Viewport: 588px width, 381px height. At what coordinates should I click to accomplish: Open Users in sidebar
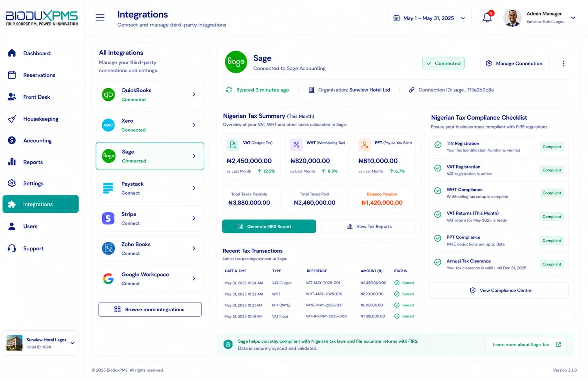tap(40, 226)
